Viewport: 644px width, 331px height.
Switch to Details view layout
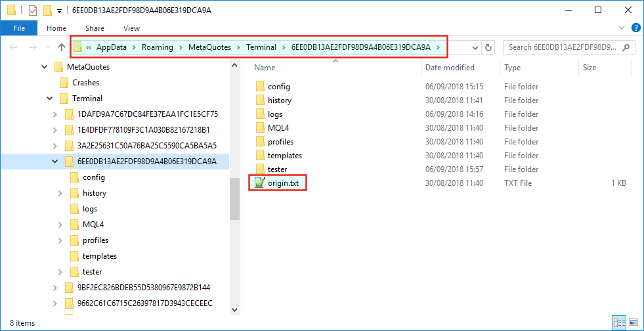pos(619,322)
